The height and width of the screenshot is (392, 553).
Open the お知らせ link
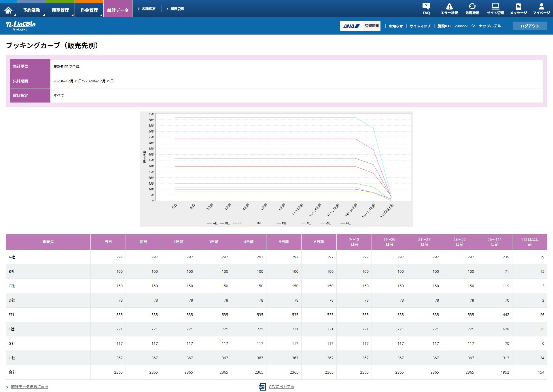(396, 26)
